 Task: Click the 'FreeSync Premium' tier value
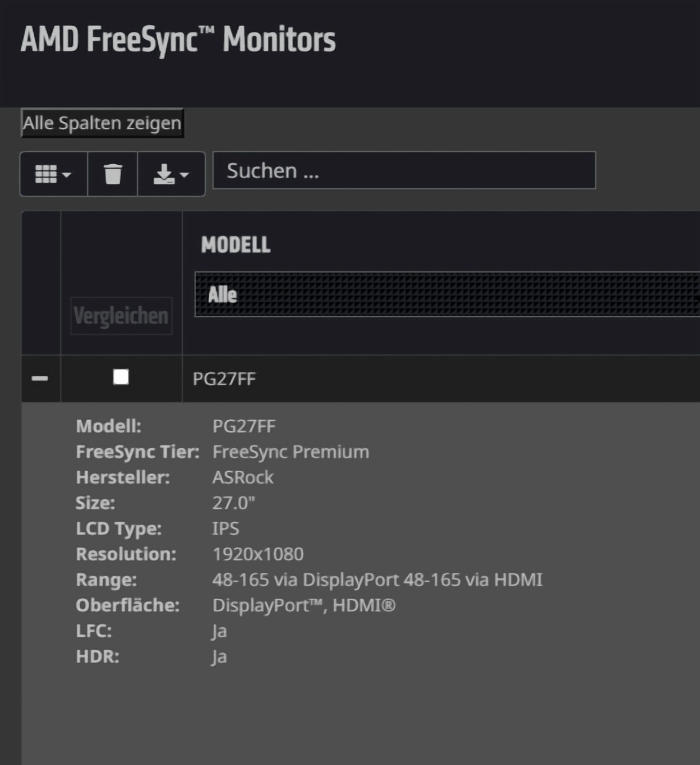click(291, 452)
